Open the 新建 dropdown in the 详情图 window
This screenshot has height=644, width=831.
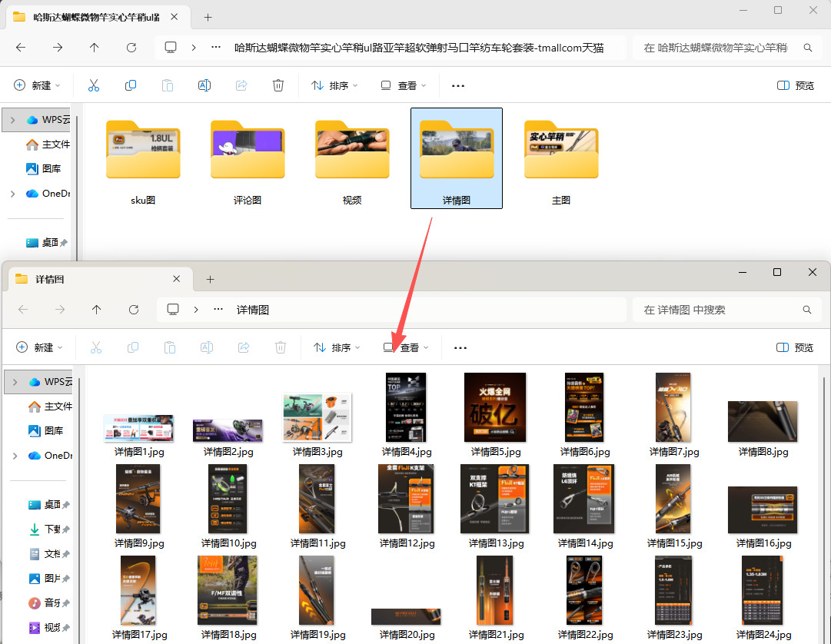(x=39, y=347)
